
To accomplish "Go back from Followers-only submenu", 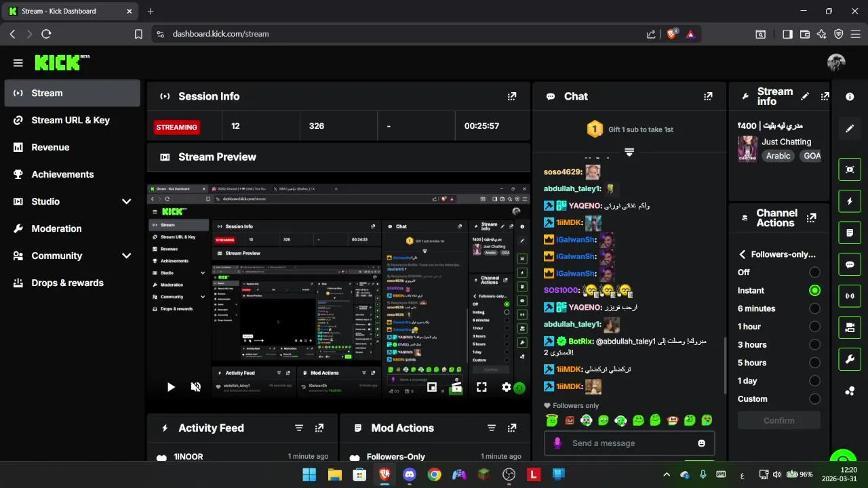I will pos(743,254).
